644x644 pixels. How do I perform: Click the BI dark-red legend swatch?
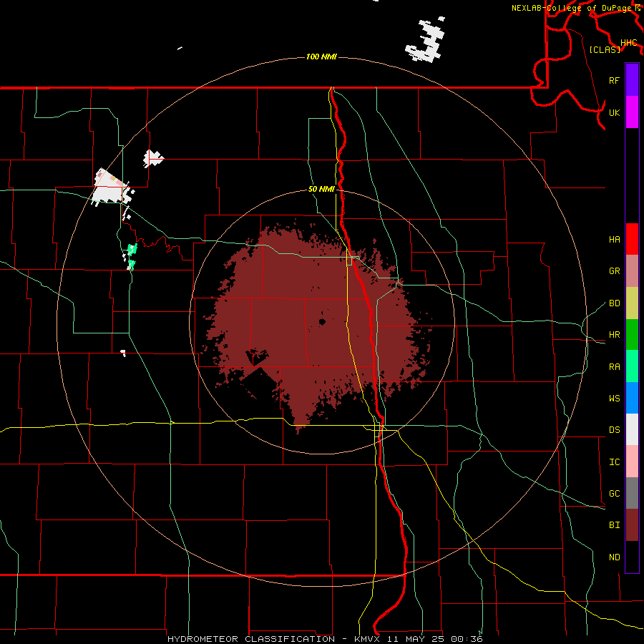(x=632, y=525)
